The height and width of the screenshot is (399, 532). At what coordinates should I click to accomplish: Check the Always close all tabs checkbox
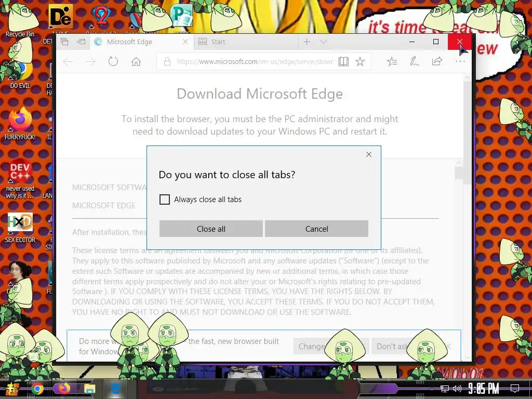coord(165,199)
